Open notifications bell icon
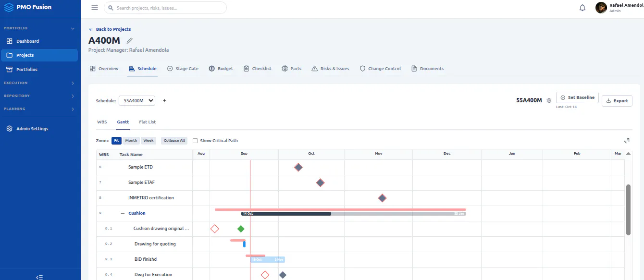 pyautogui.click(x=582, y=8)
